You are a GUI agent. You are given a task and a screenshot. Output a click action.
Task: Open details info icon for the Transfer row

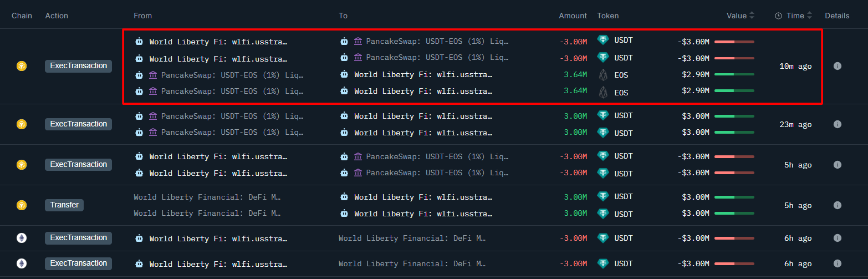pos(837,205)
